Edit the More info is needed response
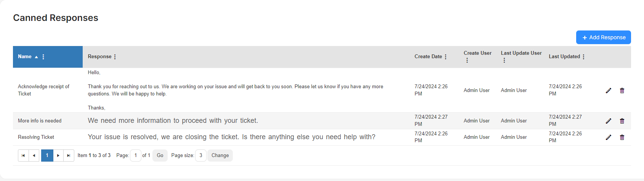Screen dimensions: 644x181 point(608,121)
